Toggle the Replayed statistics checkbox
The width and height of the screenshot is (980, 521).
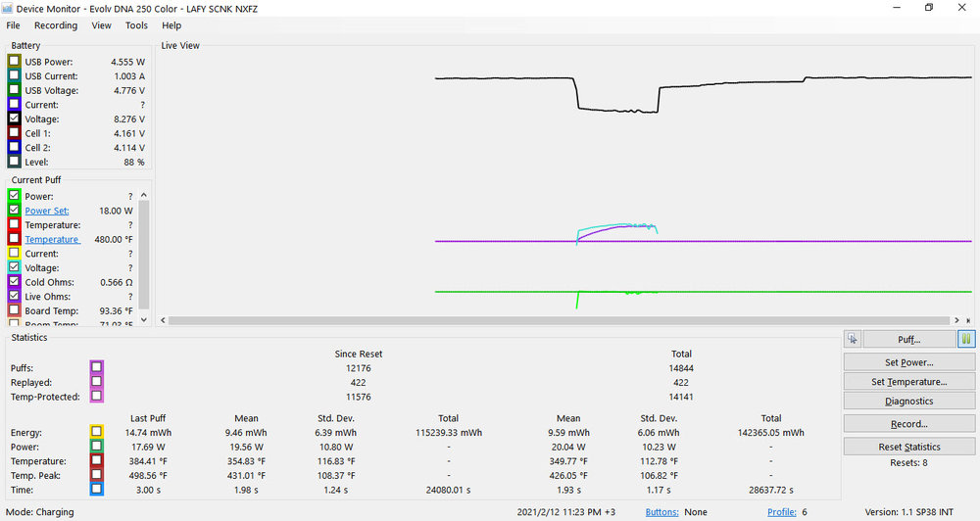pos(96,382)
